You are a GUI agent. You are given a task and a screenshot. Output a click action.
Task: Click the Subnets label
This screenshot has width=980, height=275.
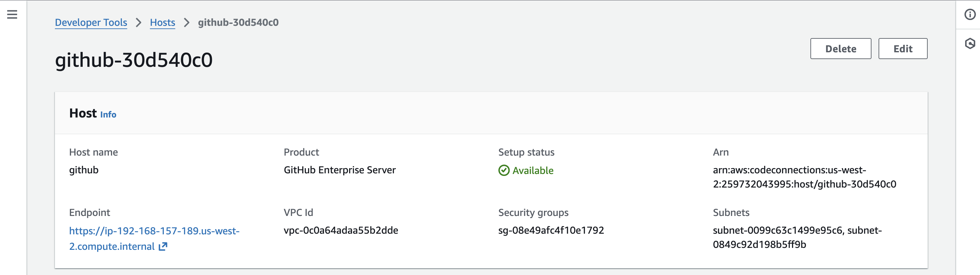(x=731, y=213)
